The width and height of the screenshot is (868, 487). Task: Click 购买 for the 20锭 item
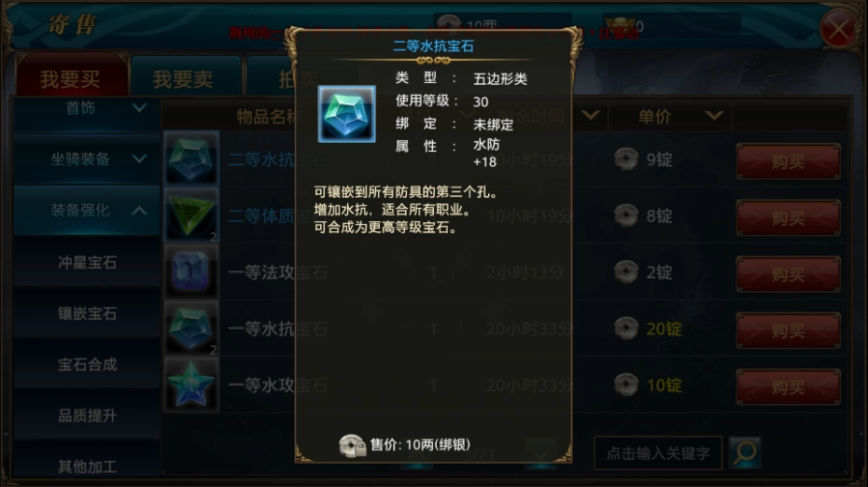pyautogui.click(x=788, y=330)
